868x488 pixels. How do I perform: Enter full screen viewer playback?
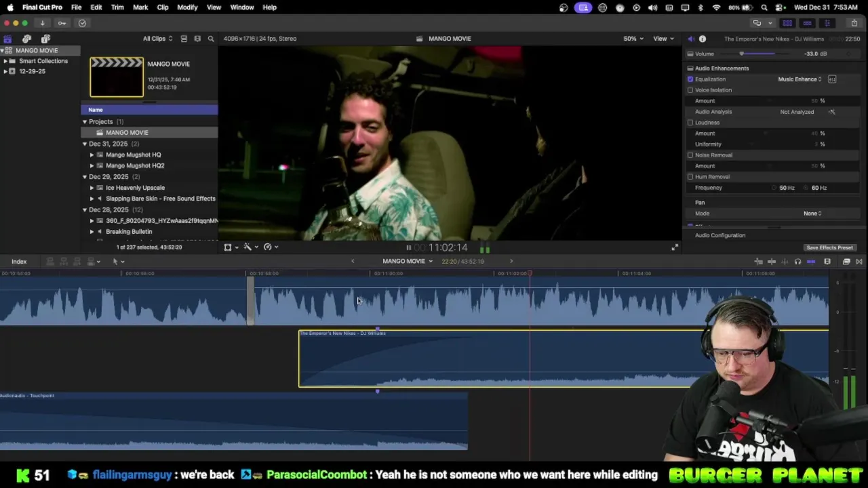[x=675, y=247]
